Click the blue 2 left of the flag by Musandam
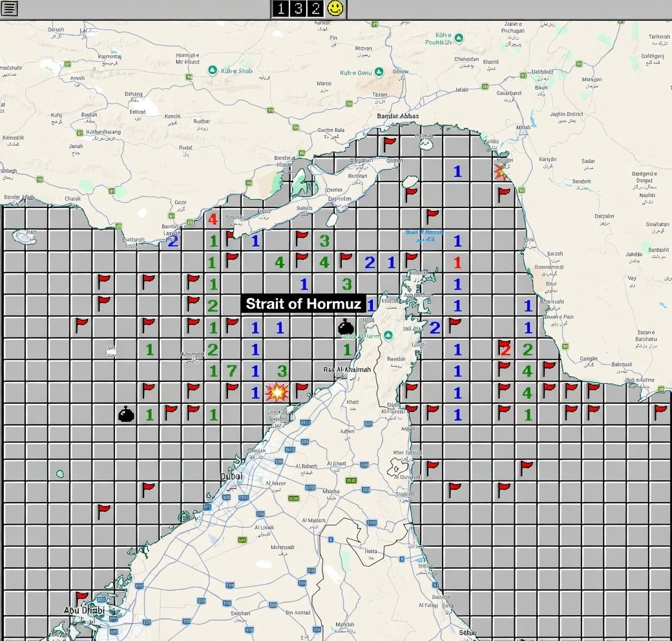This screenshot has height=641, width=672. pyautogui.click(x=435, y=328)
